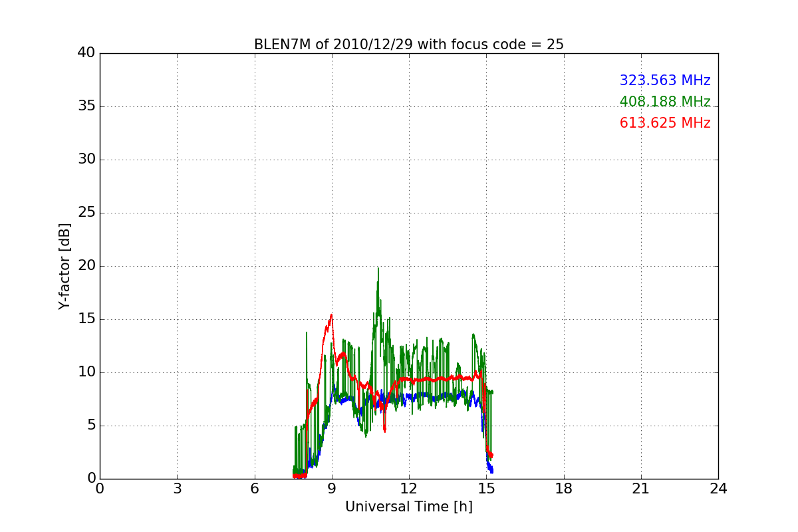798x532 pixels.
Task: Click the x-axis tick label '3'
Action: pyautogui.click(x=177, y=489)
